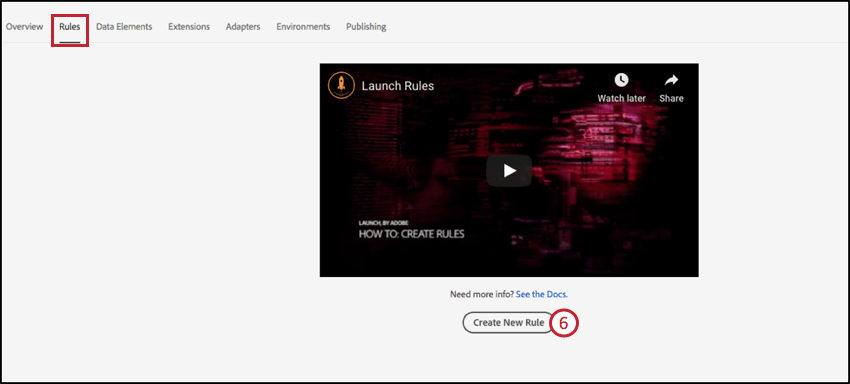
Task: Go to the Adapters tab
Action: [243, 27]
